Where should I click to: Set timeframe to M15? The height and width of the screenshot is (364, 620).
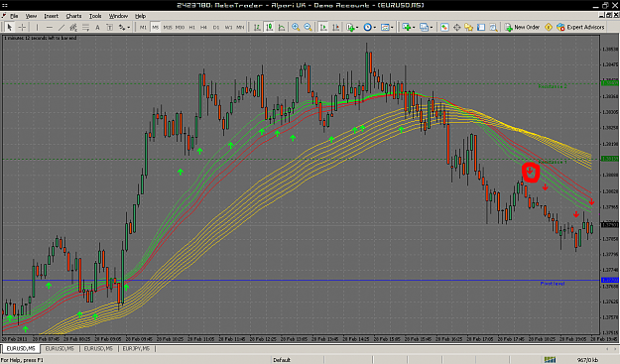(x=168, y=27)
